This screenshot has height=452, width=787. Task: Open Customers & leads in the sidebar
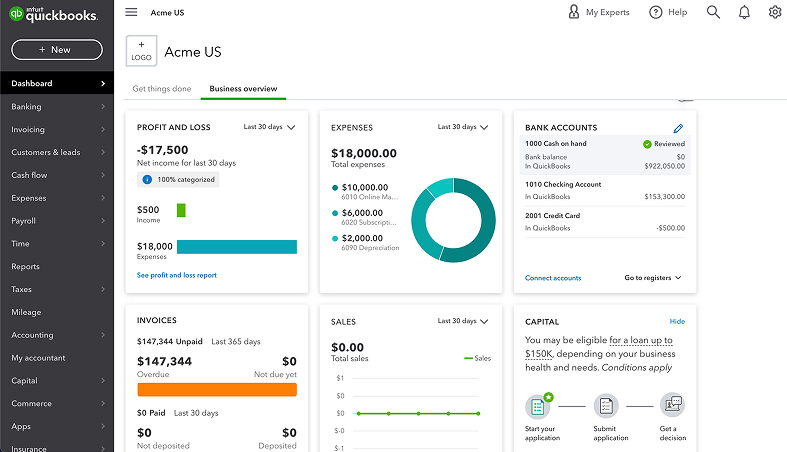click(x=57, y=152)
